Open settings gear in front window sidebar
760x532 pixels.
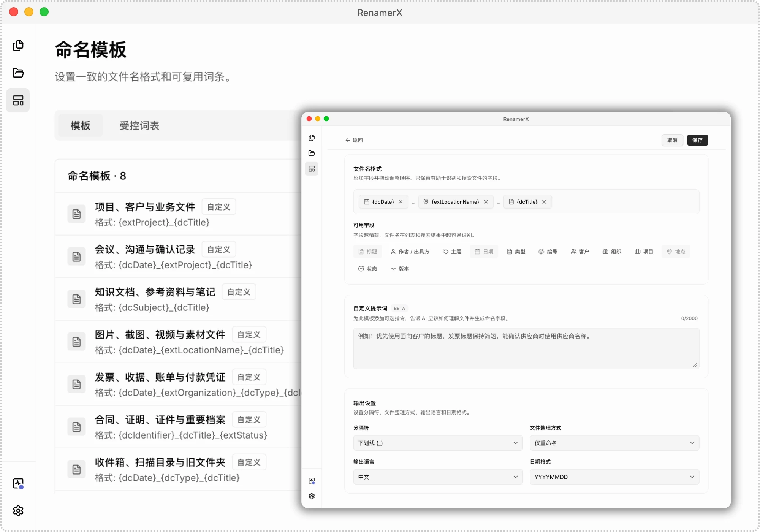pos(312,496)
